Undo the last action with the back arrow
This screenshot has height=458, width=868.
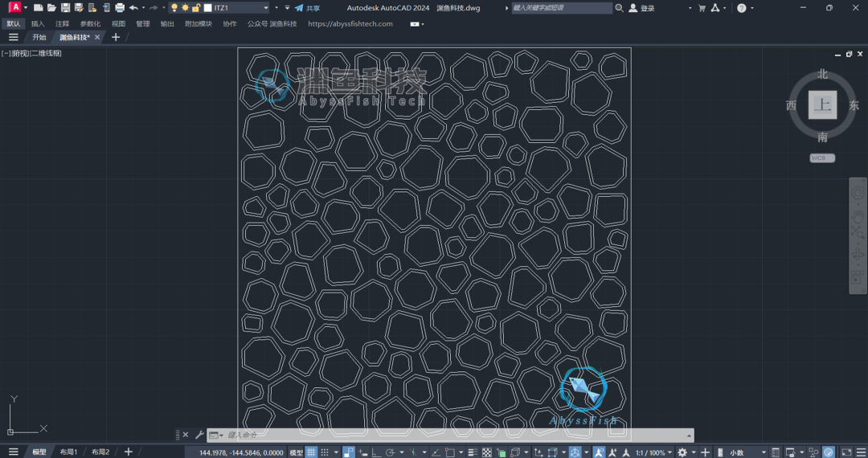133,8
